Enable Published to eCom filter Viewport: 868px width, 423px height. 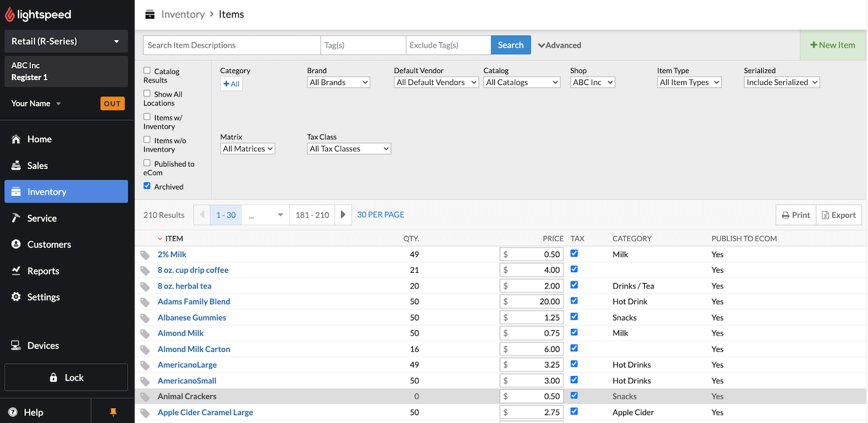pyautogui.click(x=147, y=163)
